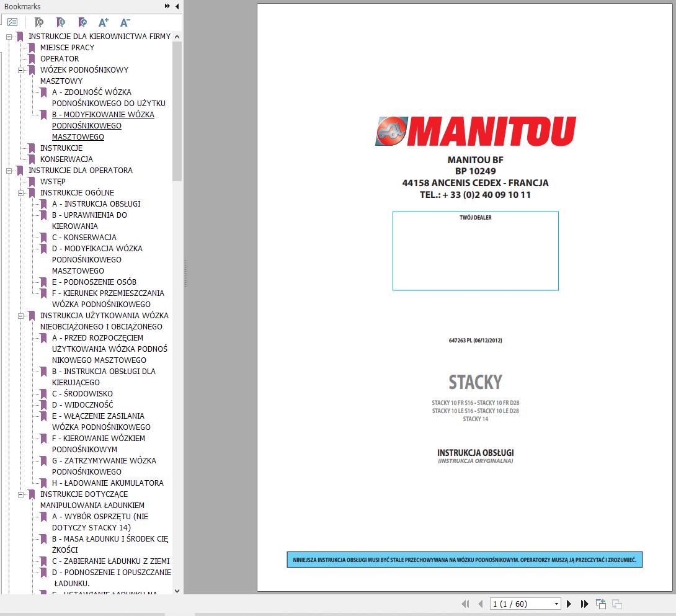Go to E - PODNOSZENIE OSÓB bookmark
The width and height of the screenshot is (676, 616).
point(94,282)
